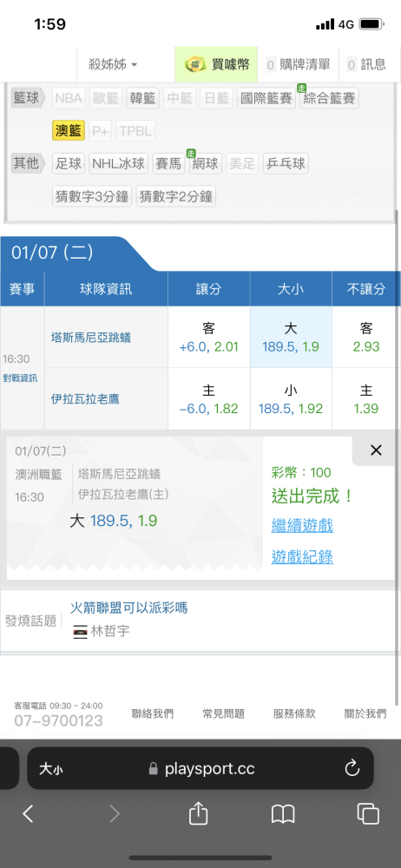Screen dimensions: 401x868
Task: Click team 塔斯馬尼亞跳蟻
Action: click(91, 337)
